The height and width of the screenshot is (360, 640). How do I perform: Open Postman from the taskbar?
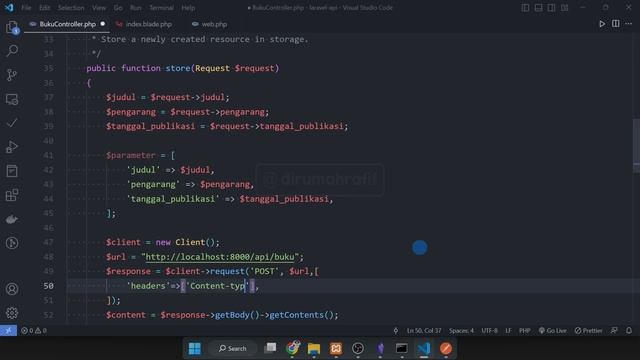pyautogui.click(x=446, y=348)
